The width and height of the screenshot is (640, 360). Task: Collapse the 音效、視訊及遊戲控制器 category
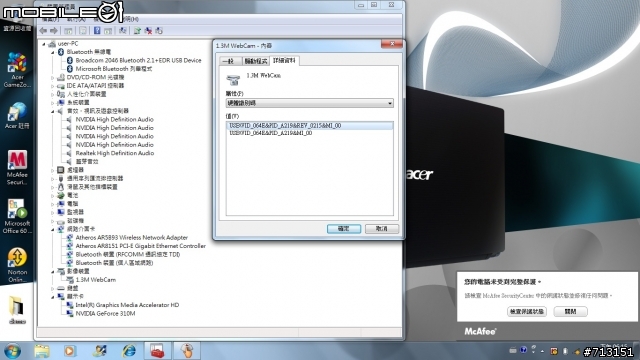tap(53, 111)
